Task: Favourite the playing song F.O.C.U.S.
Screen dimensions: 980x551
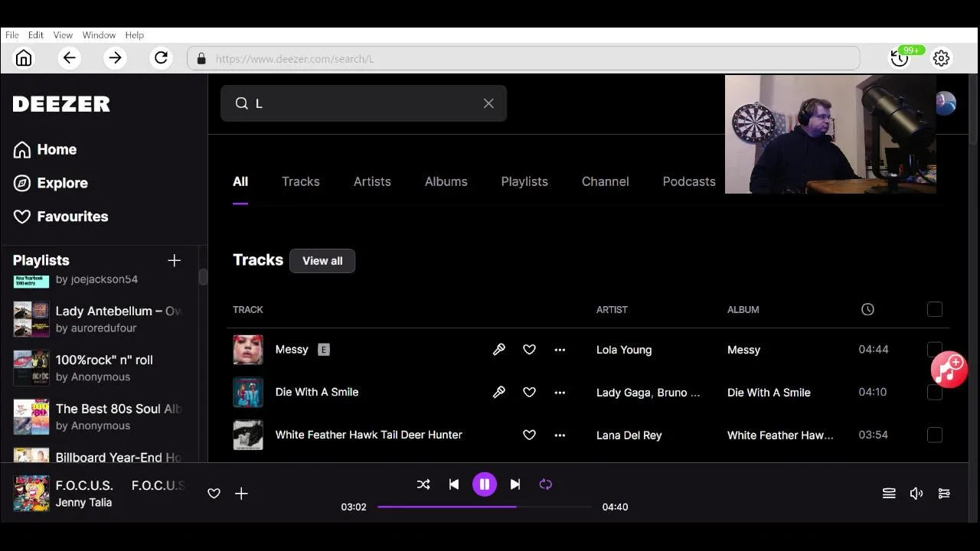Action: [214, 494]
